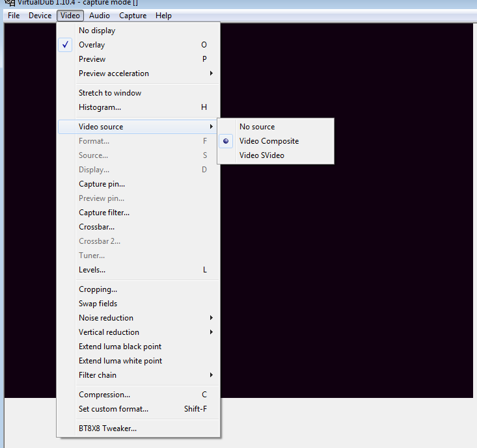Expand Preview acceleration submenu
This screenshot has width=477, height=448.
[x=139, y=73]
